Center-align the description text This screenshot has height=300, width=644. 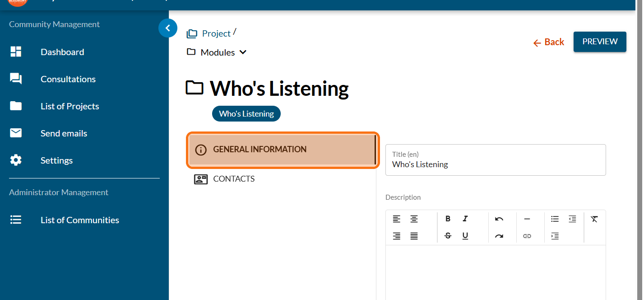(414, 219)
